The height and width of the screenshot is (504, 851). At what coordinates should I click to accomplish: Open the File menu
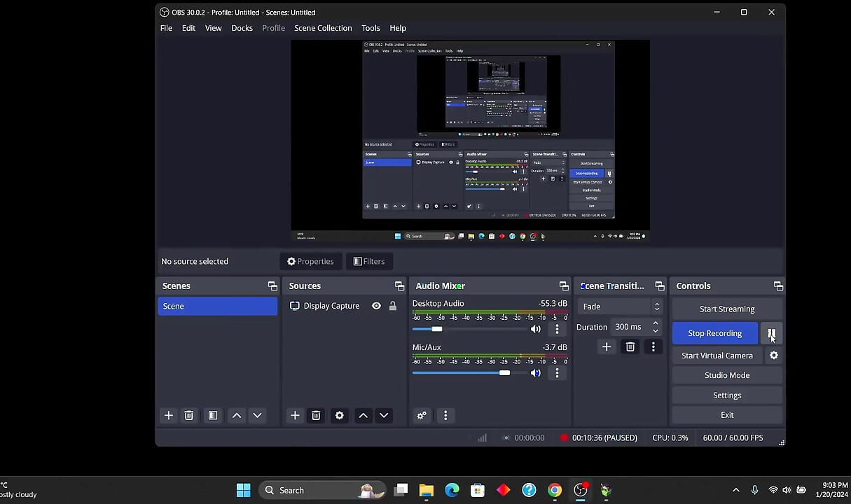[x=166, y=28]
